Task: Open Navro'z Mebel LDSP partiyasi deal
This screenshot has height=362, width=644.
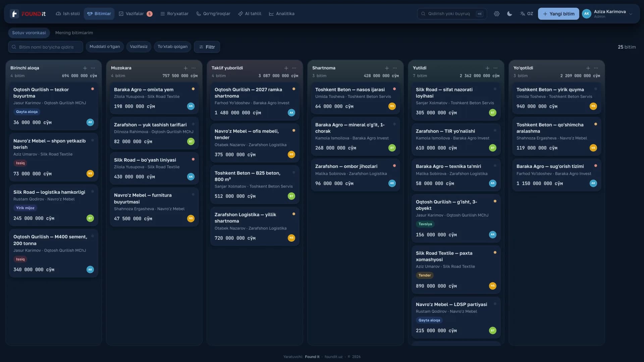Action: [456, 317]
